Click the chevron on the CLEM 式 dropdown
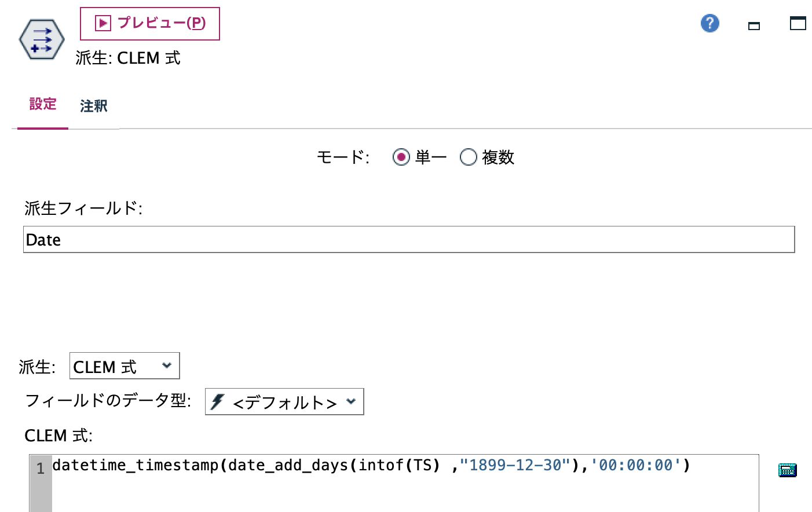 pyautogui.click(x=167, y=365)
